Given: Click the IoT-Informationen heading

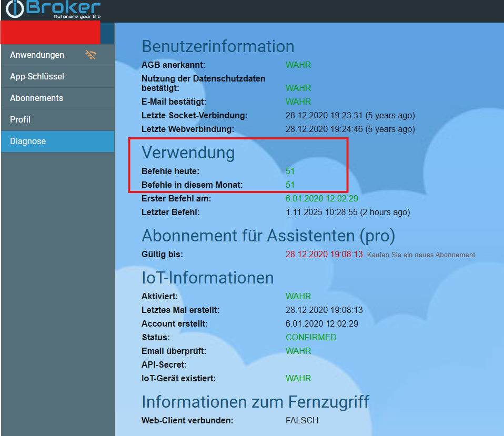Looking at the screenshot, I should (x=208, y=278).
